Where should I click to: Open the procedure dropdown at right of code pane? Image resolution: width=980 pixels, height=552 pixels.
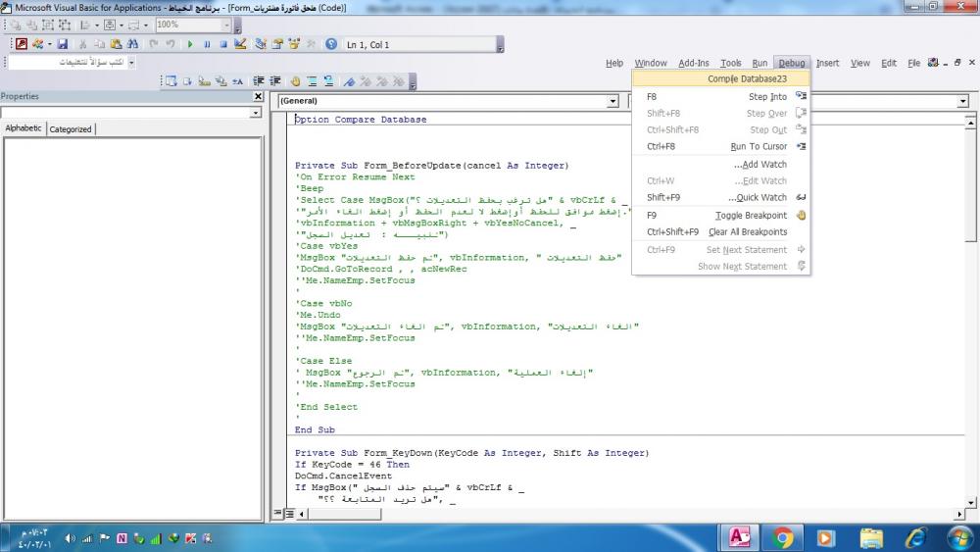click(962, 101)
